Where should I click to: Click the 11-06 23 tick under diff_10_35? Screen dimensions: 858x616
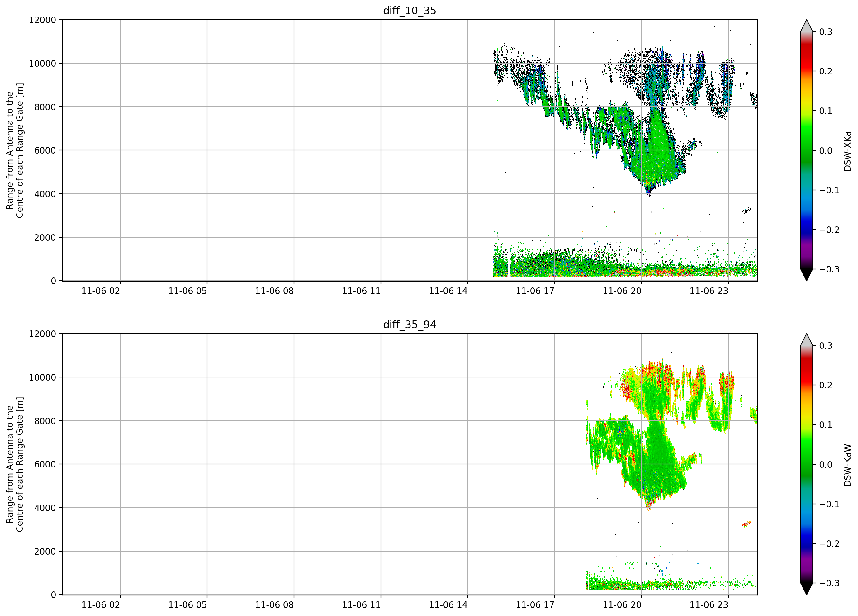click(709, 291)
